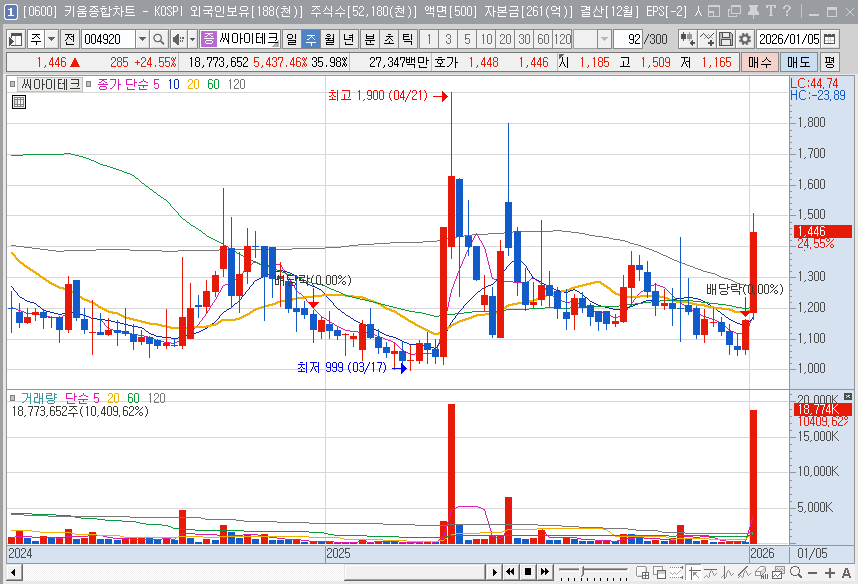This screenshot has height=584, width=858.
Task: Click the cascade windows icon in title bar
Action: tap(734, 10)
